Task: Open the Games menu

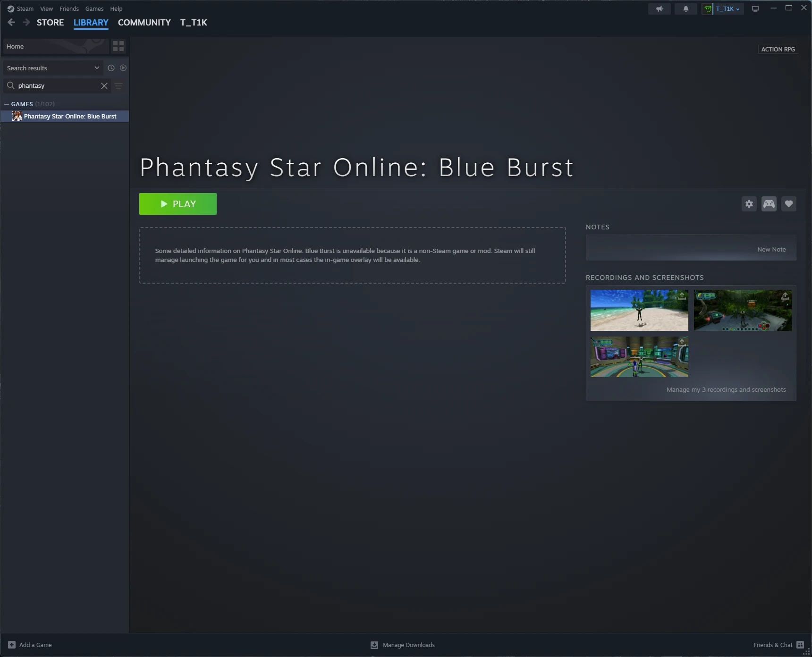Action: click(x=94, y=8)
